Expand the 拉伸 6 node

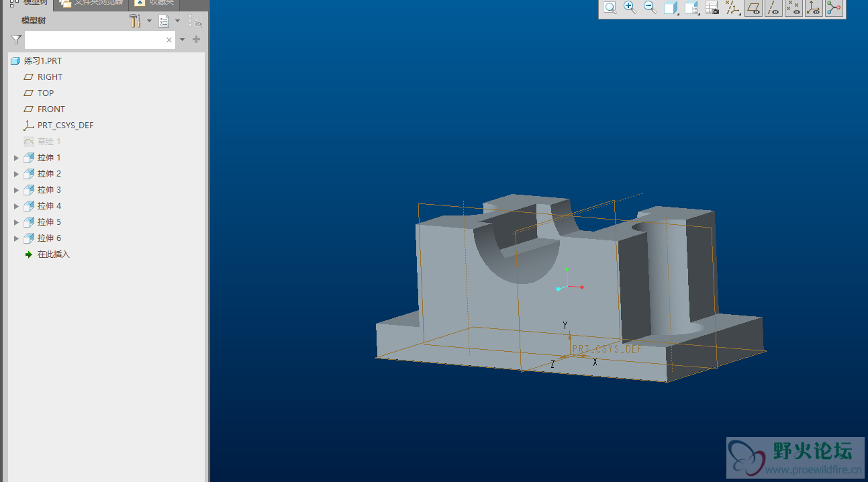coord(16,238)
